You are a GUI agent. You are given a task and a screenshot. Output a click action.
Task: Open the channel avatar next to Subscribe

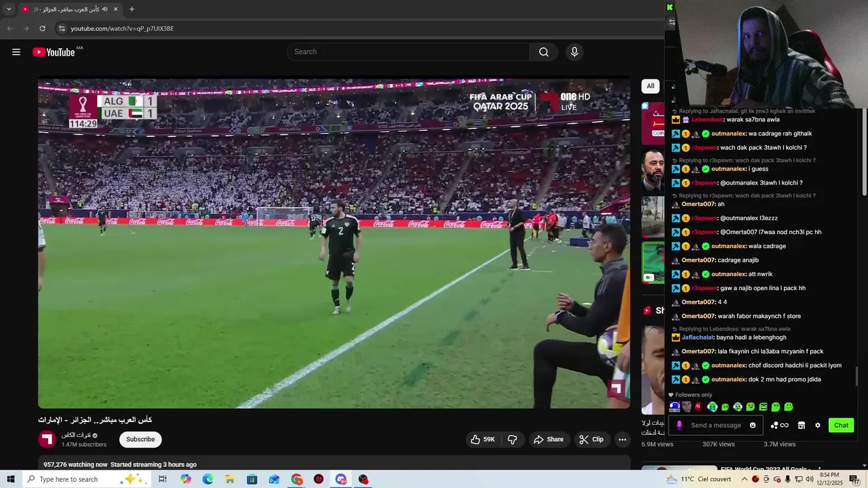pos(47,439)
